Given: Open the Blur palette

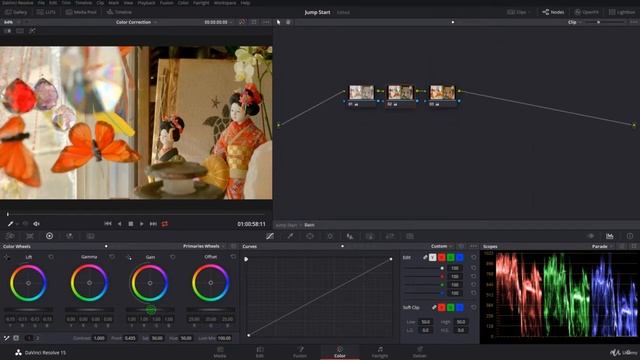Looking at the screenshot, I should (x=350, y=236).
